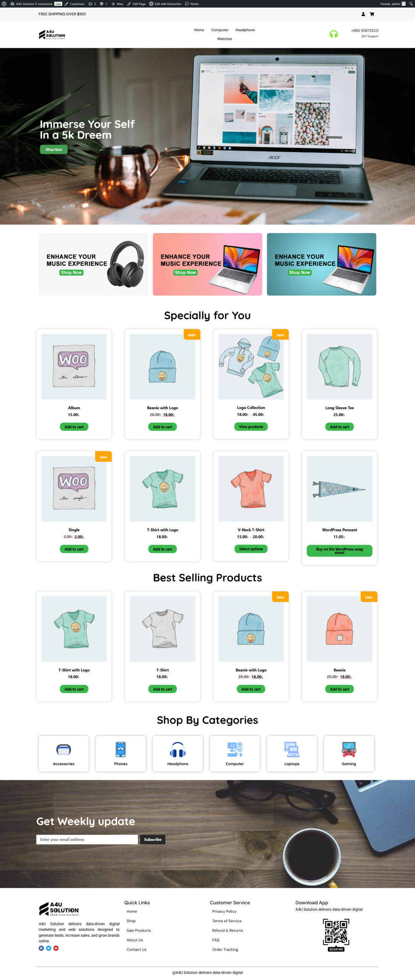Open the Facebook social icon in footer
Viewport: 415px width, 980px height.
click(x=41, y=948)
